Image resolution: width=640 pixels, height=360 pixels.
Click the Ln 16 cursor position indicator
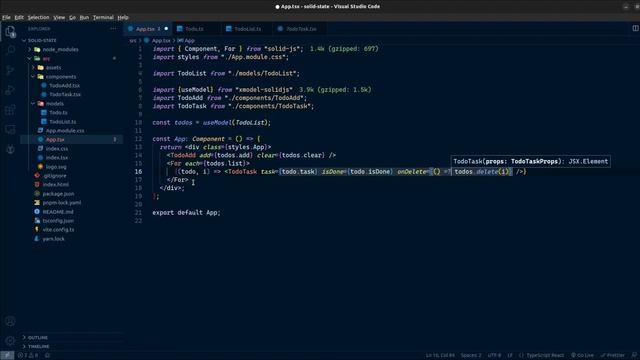(x=440, y=355)
